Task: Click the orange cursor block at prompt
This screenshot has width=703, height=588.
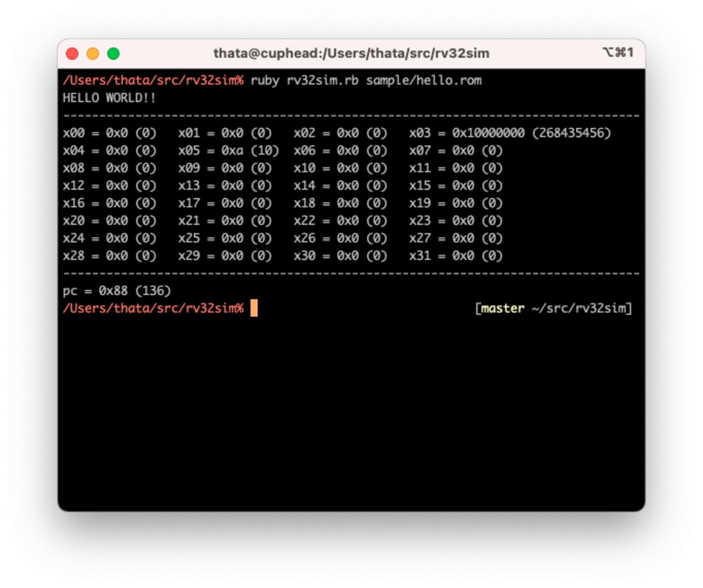Action: point(254,308)
